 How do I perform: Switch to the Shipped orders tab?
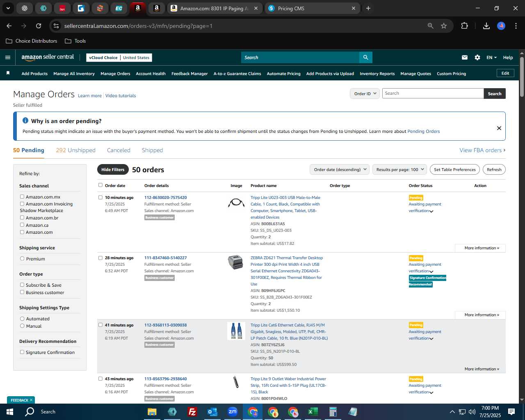click(x=152, y=150)
